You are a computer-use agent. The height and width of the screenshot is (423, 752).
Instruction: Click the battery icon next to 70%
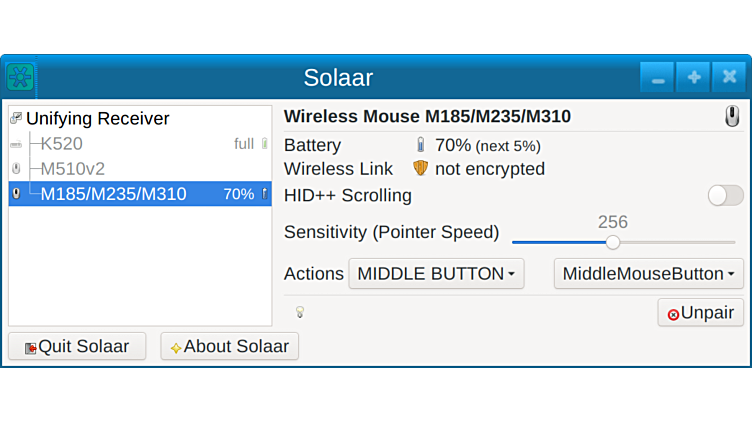point(420,145)
